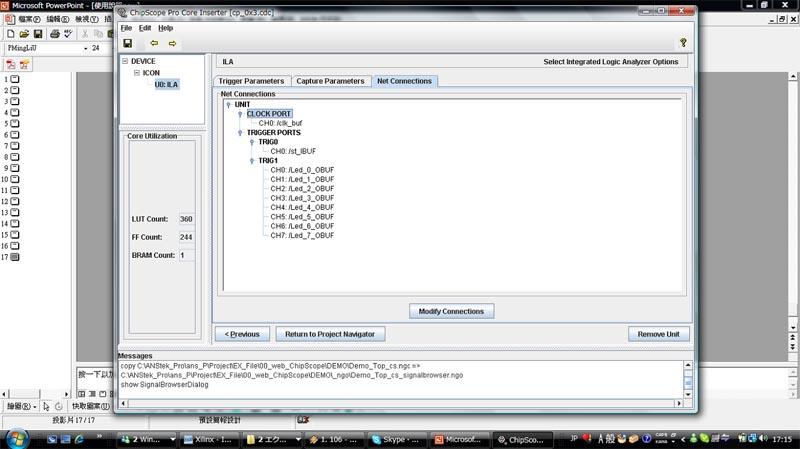Select slide 1 thumbnail in PowerPoint outline
The width and height of the screenshot is (800, 449).
15,79
